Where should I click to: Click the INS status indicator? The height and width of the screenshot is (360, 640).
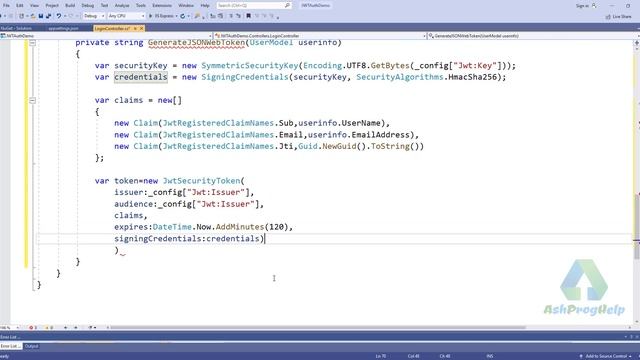490,356
